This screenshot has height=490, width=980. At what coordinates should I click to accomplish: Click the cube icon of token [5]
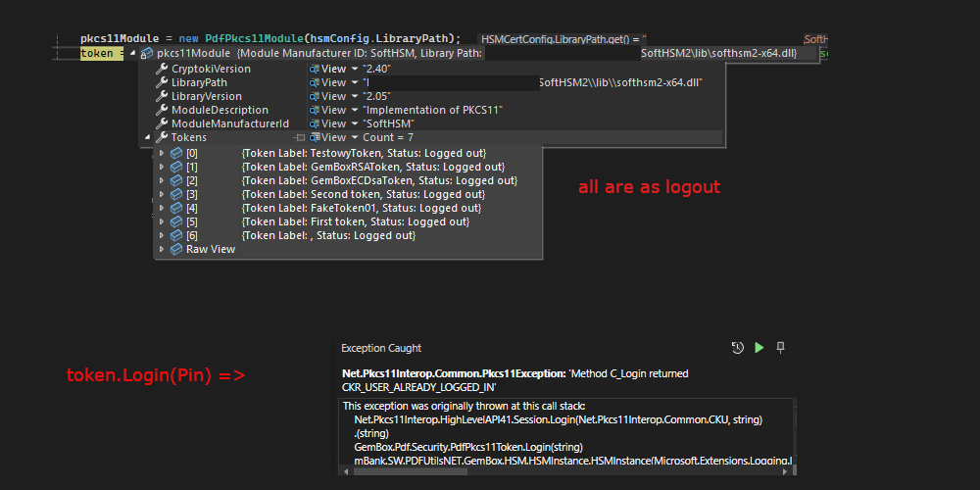tap(176, 221)
